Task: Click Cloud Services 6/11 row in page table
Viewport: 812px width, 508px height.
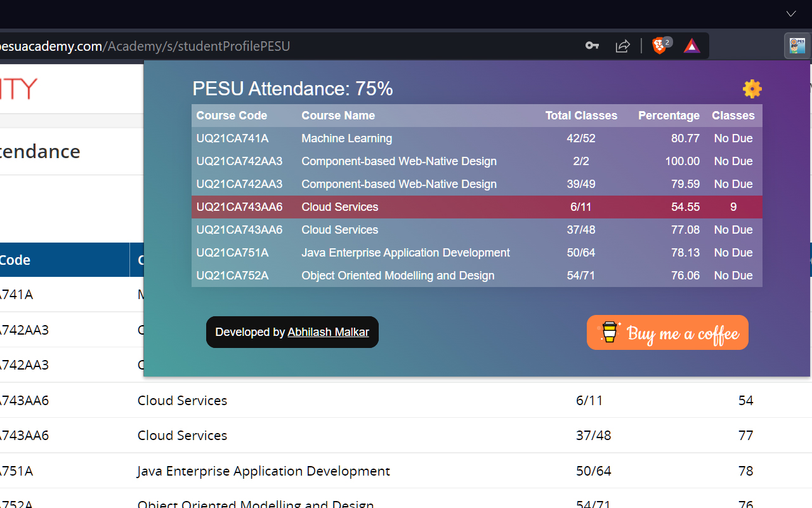Action: click(406, 400)
